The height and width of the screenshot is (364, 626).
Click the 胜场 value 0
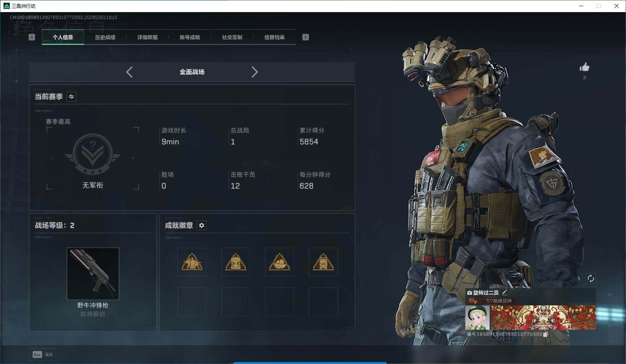point(164,186)
